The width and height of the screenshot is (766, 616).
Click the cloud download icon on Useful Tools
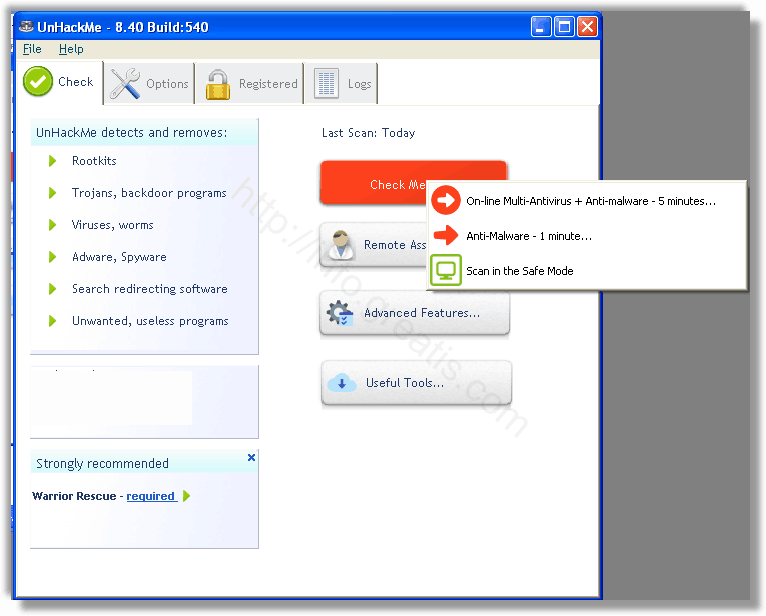(341, 383)
